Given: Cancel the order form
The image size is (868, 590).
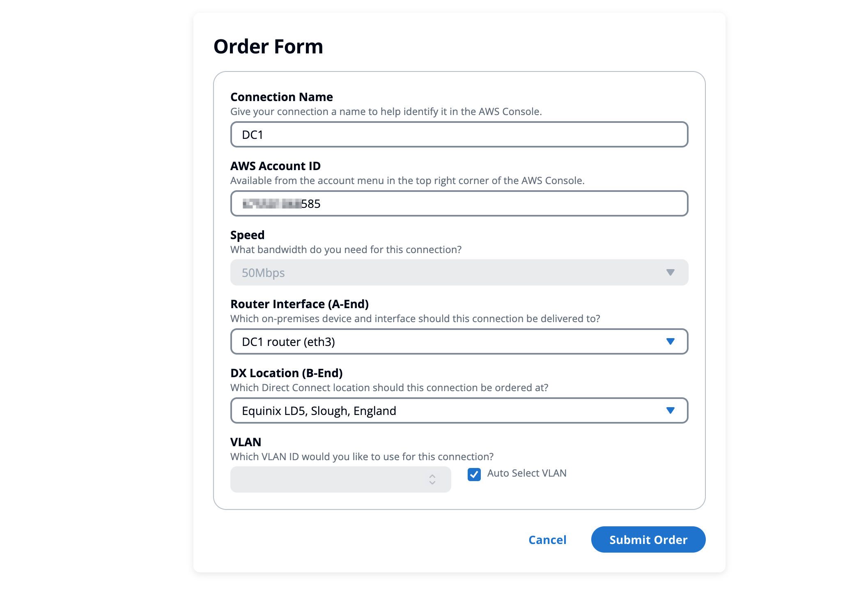Looking at the screenshot, I should [547, 540].
